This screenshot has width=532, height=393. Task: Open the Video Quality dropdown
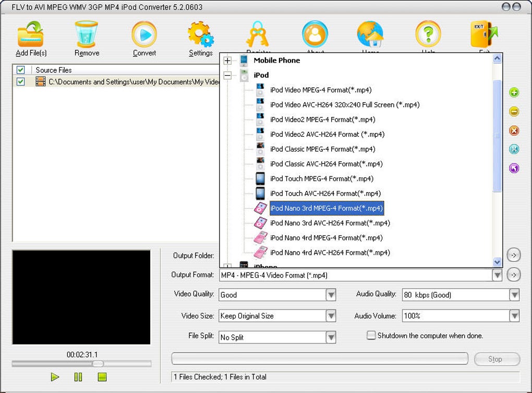tap(331, 295)
